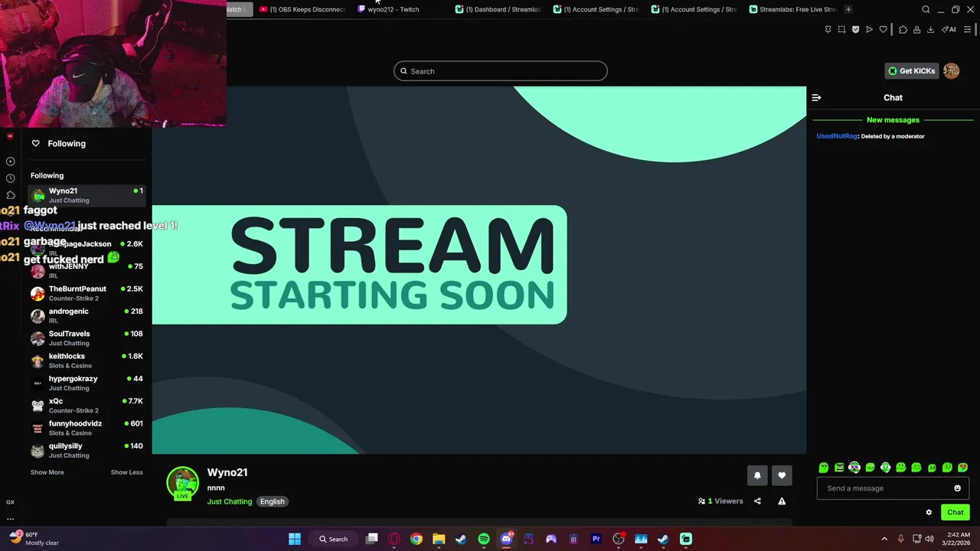Viewport: 980px width, 551px height.
Task: Open the extensions cube icon in browser toolbar
Action: (x=903, y=30)
